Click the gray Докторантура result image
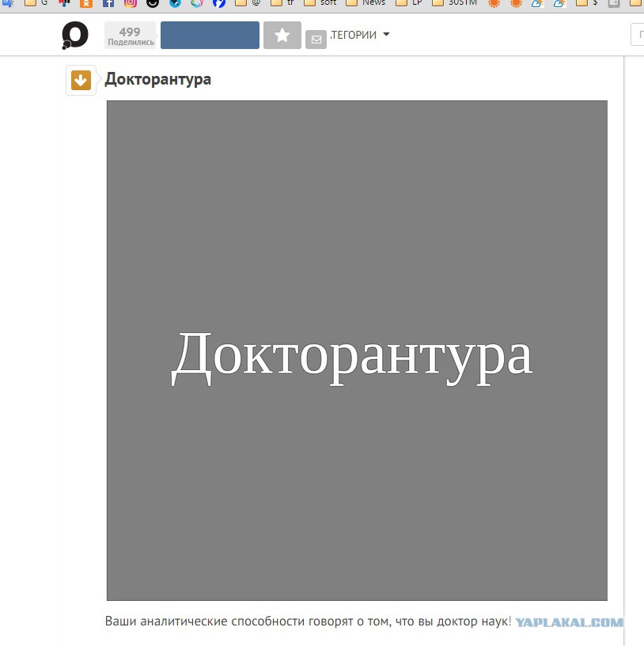The height and width of the screenshot is (646, 644). click(x=357, y=350)
